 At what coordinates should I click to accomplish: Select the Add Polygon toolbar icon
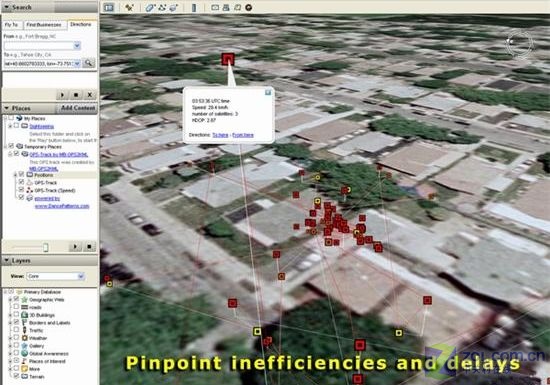(x=150, y=7)
